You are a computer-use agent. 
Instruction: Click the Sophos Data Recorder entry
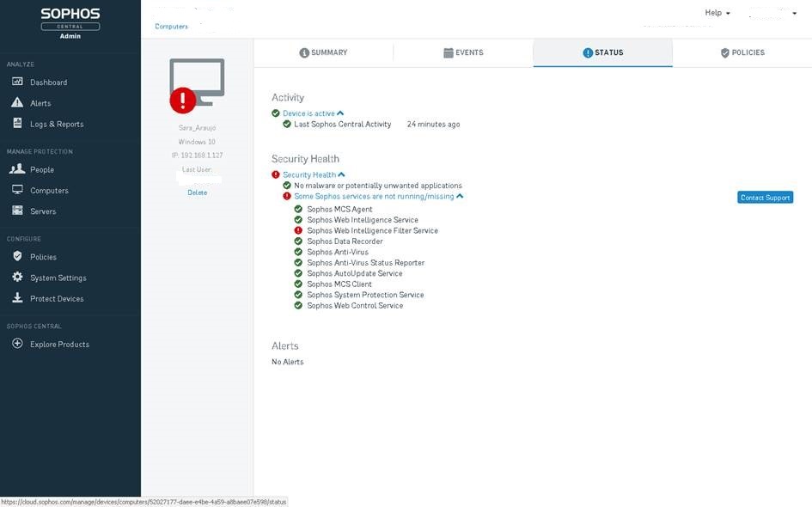point(345,241)
